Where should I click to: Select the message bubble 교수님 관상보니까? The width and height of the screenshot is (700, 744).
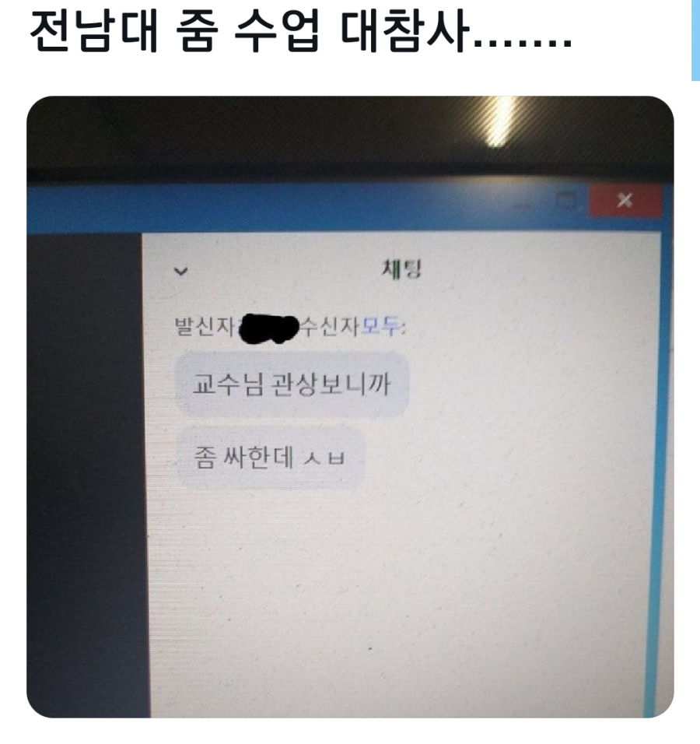point(292,384)
